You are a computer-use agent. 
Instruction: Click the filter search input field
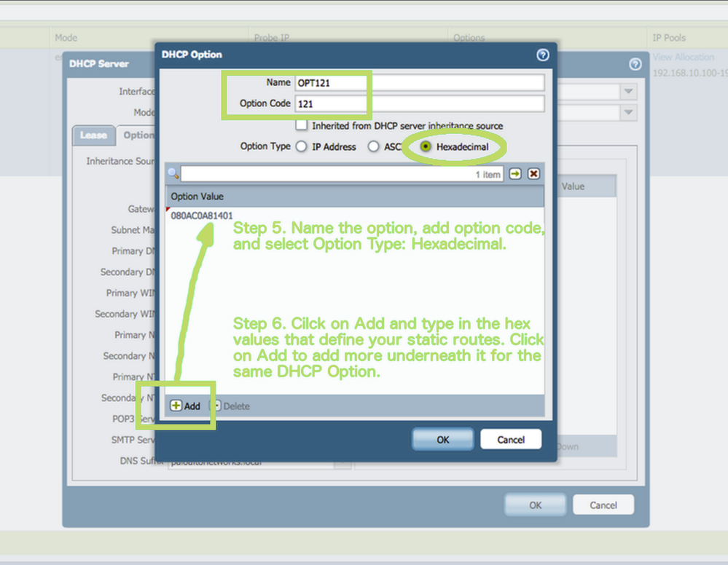[x=343, y=174]
